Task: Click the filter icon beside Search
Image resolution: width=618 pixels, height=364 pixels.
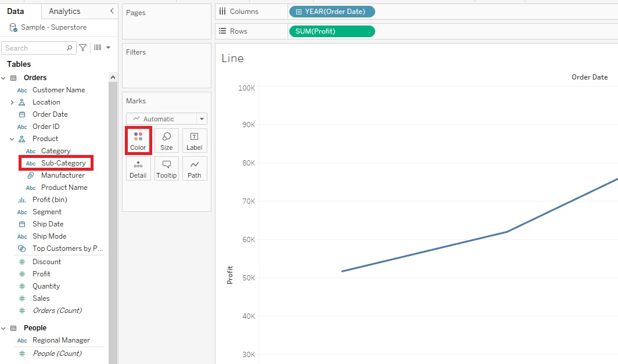Action: pos(82,48)
